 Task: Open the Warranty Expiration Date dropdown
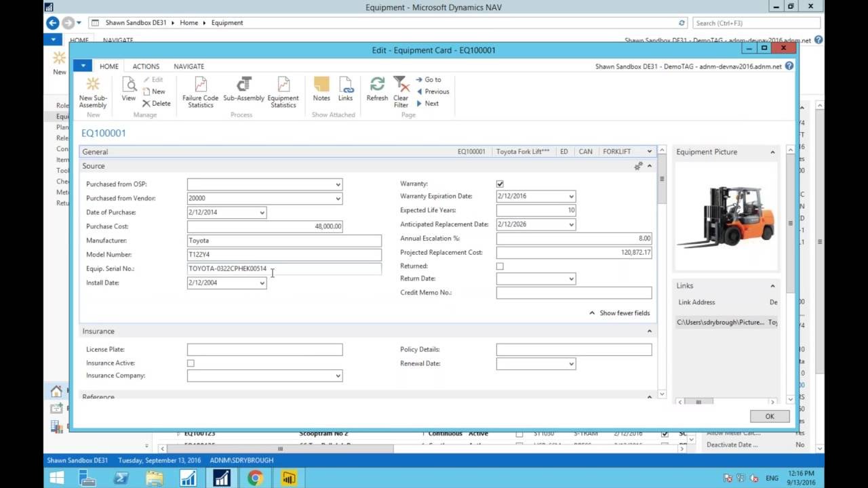tap(571, 197)
